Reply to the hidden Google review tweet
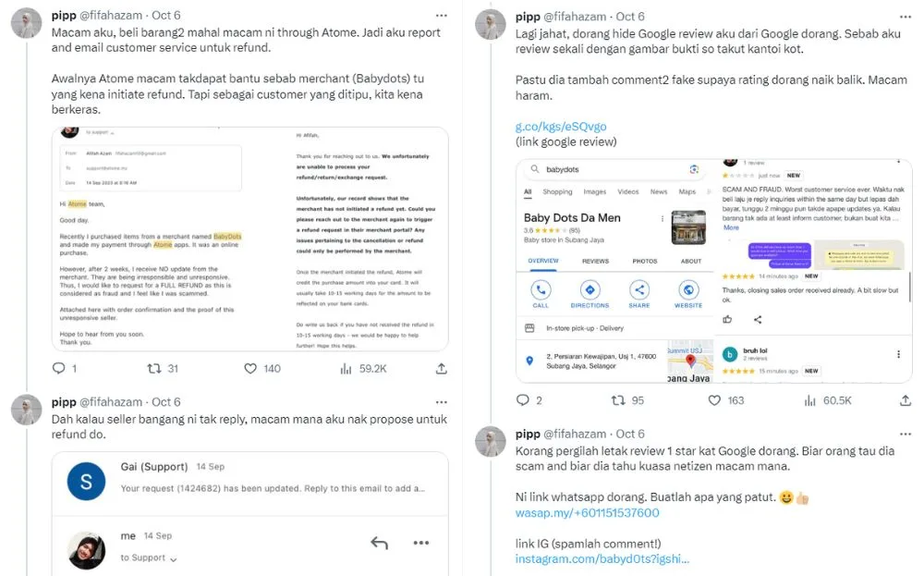The width and height of the screenshot is (924, 576). [x=525, y=400]
